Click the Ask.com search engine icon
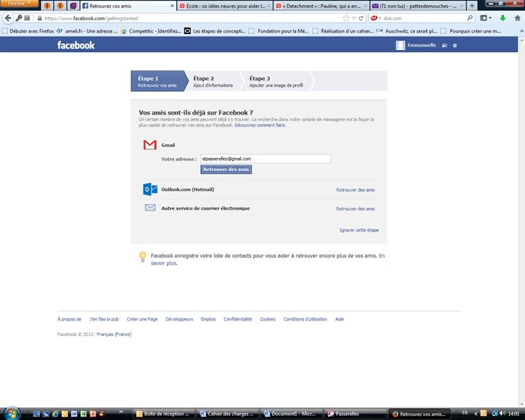 pyautogui.click(x=374, y=18)
